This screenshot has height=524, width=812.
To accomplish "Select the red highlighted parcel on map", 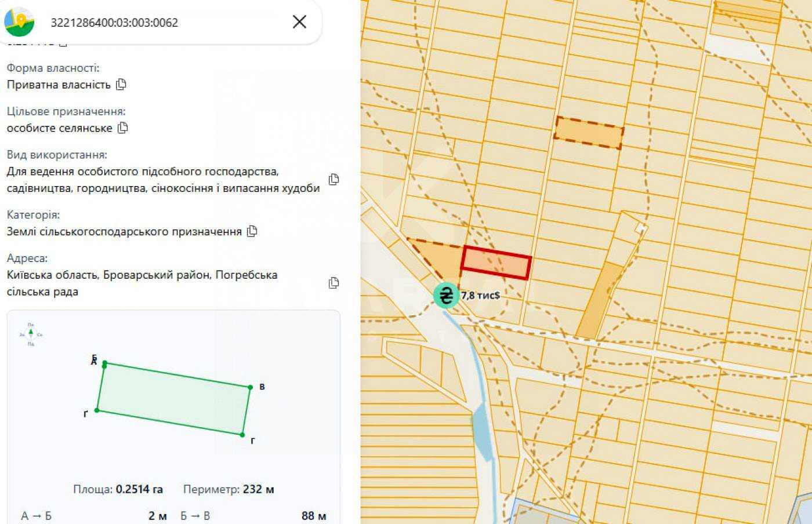I will click(496, 263).
